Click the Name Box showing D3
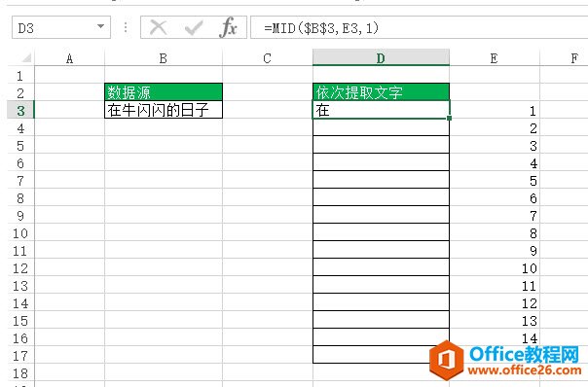588x387 pixels. [x=61, y=27]
